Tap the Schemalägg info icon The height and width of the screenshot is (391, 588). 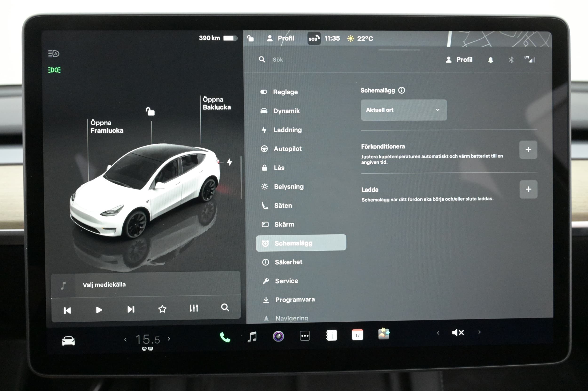click(x=401, y=90)
